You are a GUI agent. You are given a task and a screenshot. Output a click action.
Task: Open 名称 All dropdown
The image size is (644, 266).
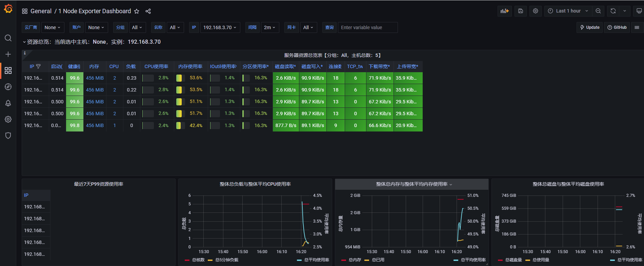pyautogui.click(x=175, y=27)
